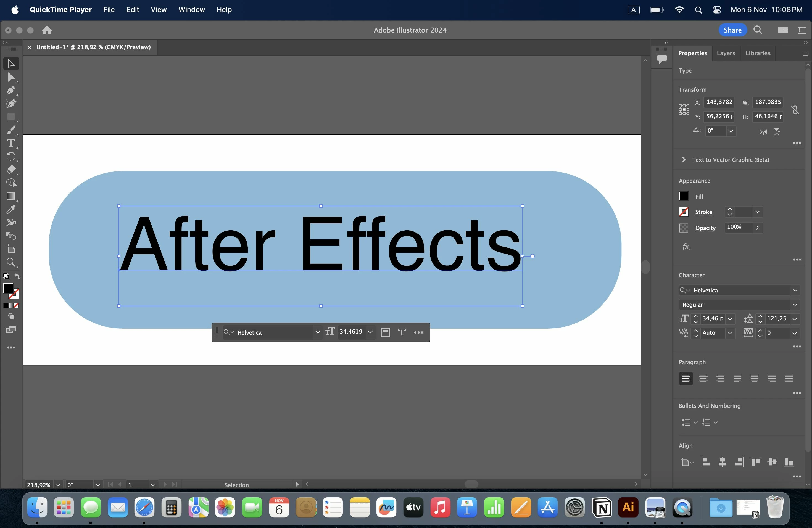Image resolution: width=812 pixels, height=528 pixels.
Task: Expand Text to Vector Graphic (Beta)
Action: point(683,160)
